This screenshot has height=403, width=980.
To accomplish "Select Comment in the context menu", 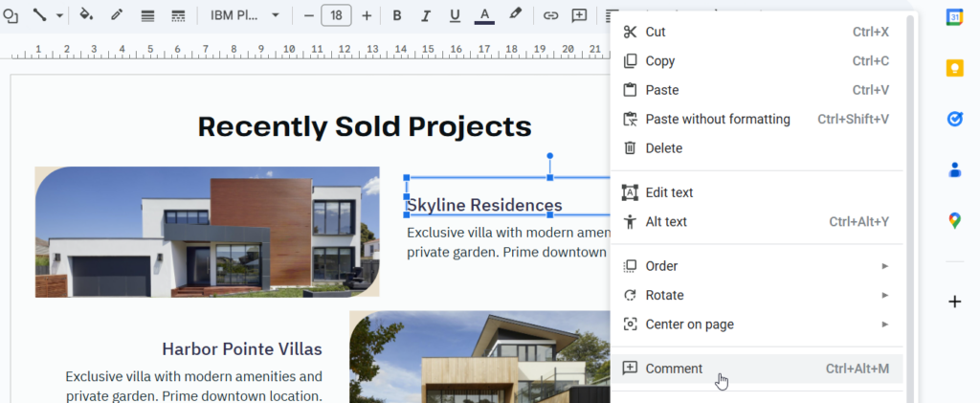I will point(674,369).
